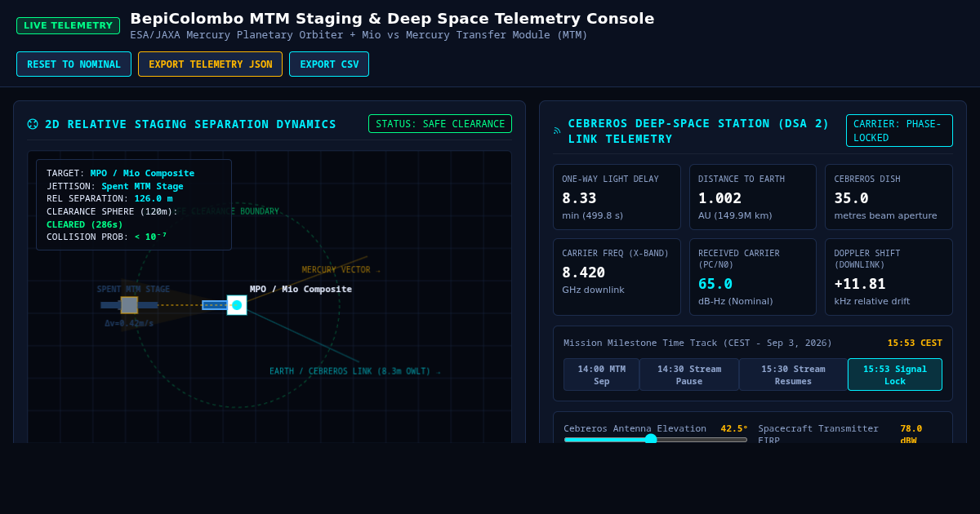Click the Reset to Nominal button
The width and height of the screenshot is (980, 514).
[73, 64]
